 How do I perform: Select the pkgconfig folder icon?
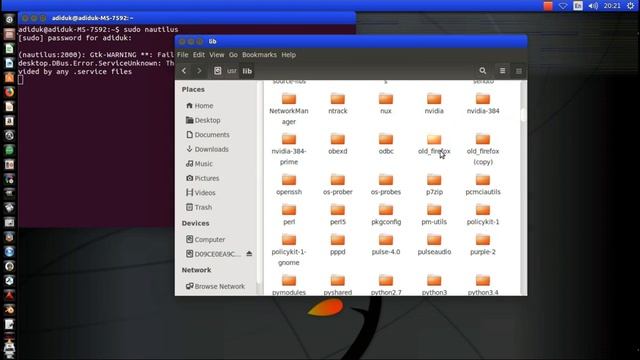point(386,210)
